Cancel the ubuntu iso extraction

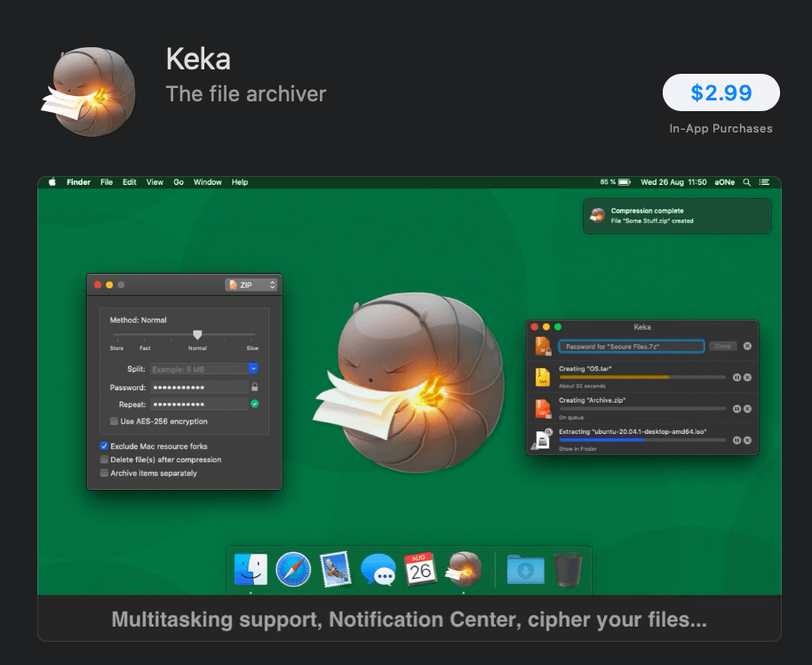click(747, 441)
